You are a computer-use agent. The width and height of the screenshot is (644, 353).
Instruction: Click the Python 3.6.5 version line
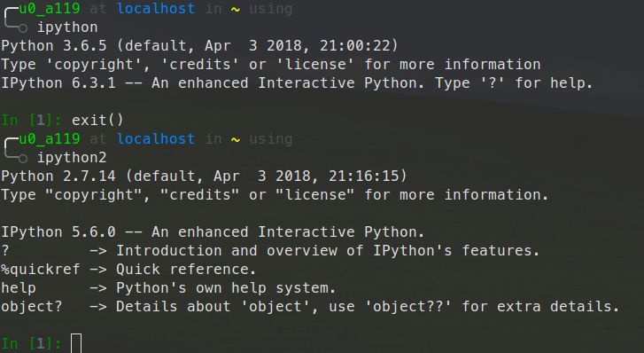pyautogui.click(x=199, y=45)
